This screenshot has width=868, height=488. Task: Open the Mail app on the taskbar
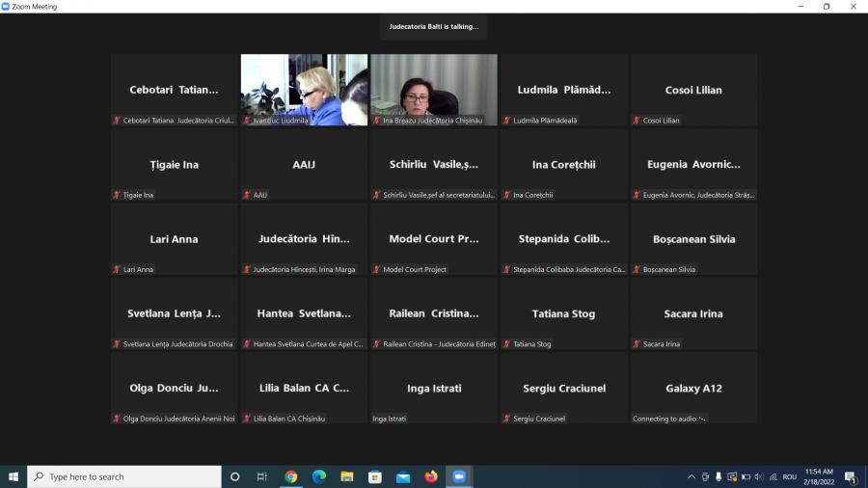[x=403, y=476]
